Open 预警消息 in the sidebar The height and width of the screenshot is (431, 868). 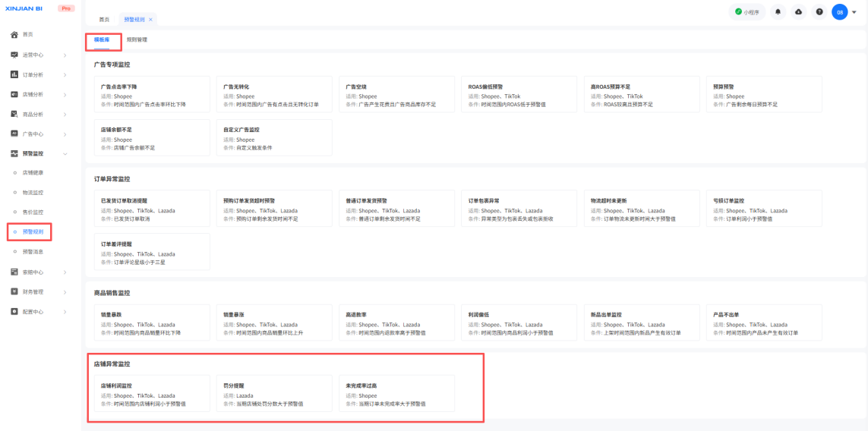[x=33, y=251]
